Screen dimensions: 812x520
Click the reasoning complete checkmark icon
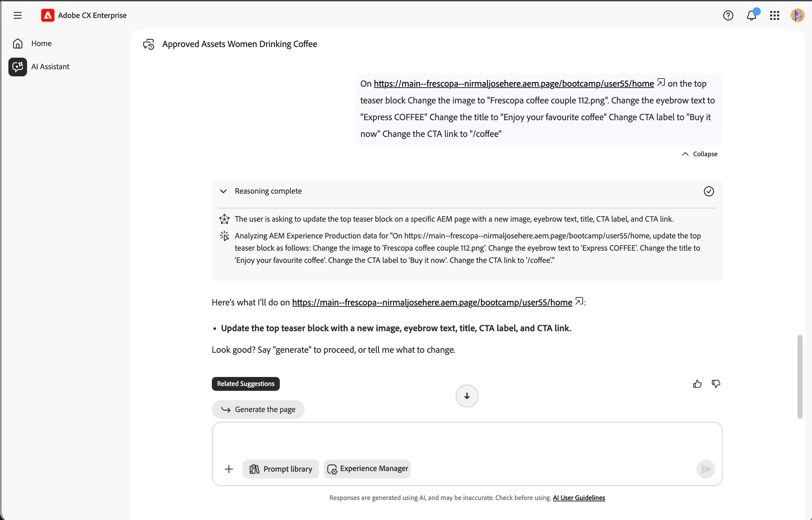click(x=709, y=191)
